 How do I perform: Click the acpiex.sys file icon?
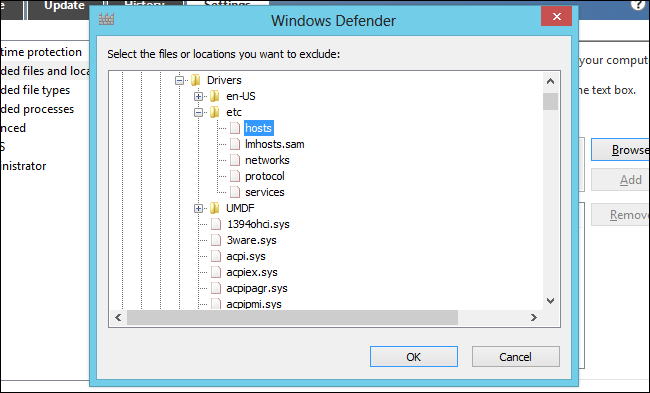(216, 272)
